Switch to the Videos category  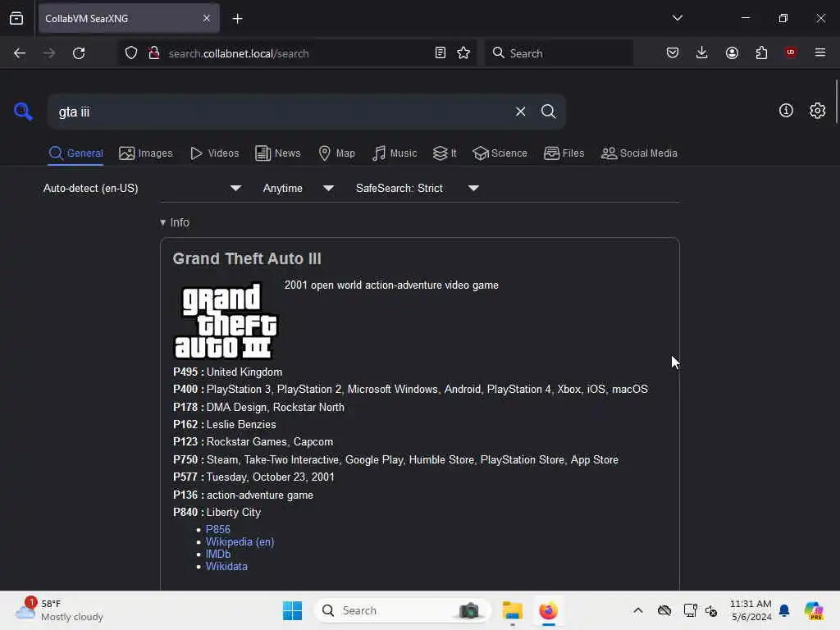(x=214, y=153)
